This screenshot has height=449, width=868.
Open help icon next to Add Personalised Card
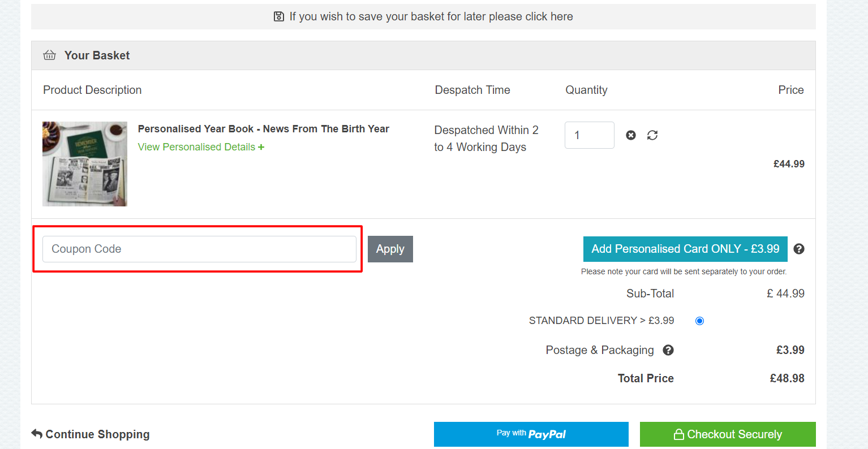(x=799, y=249)
